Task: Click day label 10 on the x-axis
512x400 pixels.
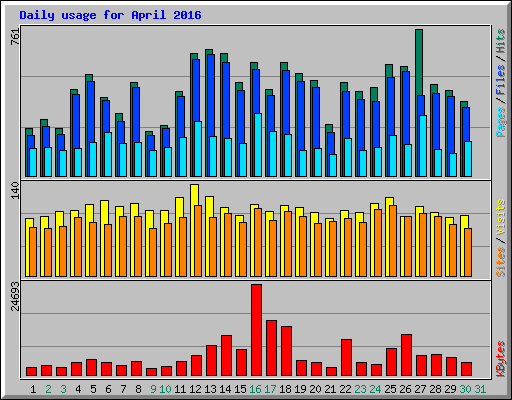Action: coord(165,389)
